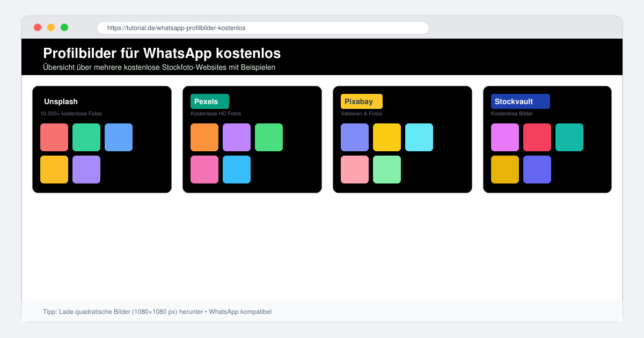The width and height of the screenshot is (644, 338).
Task: Close the browser window with red button
Action: coord(38,27)
